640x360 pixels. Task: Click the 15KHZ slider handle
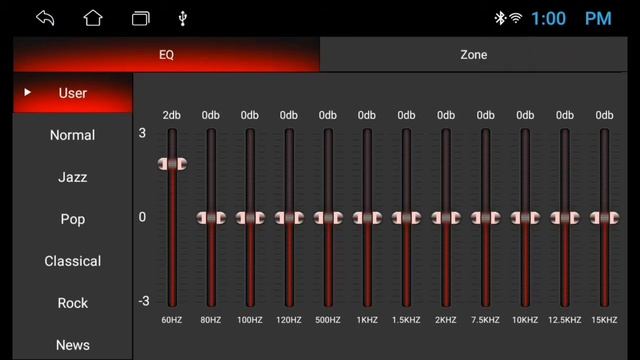click(604, 218)
